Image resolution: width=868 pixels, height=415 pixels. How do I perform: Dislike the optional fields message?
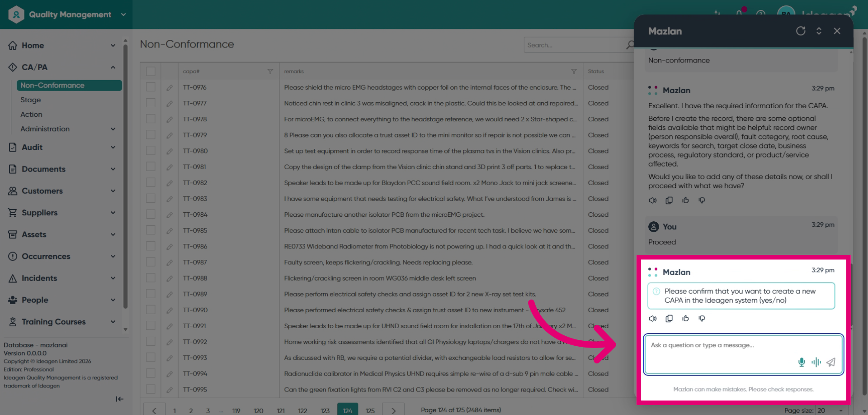click(x=702, y=200)
